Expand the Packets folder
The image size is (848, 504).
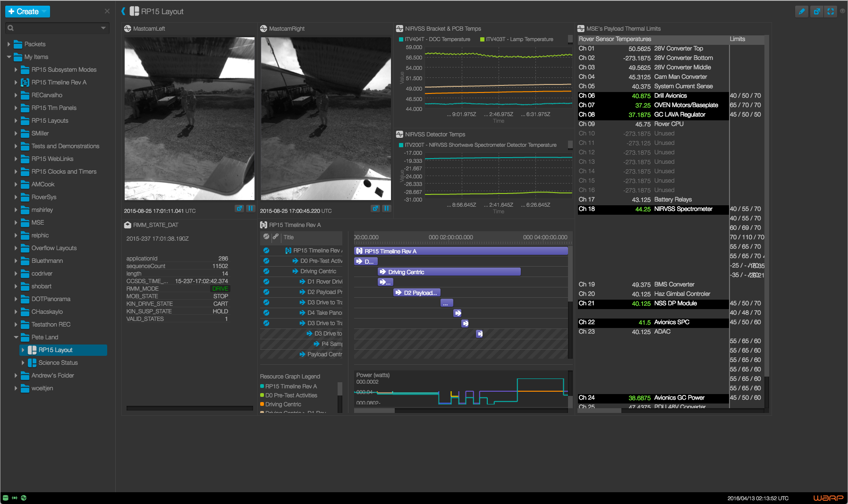pos(9,44)
